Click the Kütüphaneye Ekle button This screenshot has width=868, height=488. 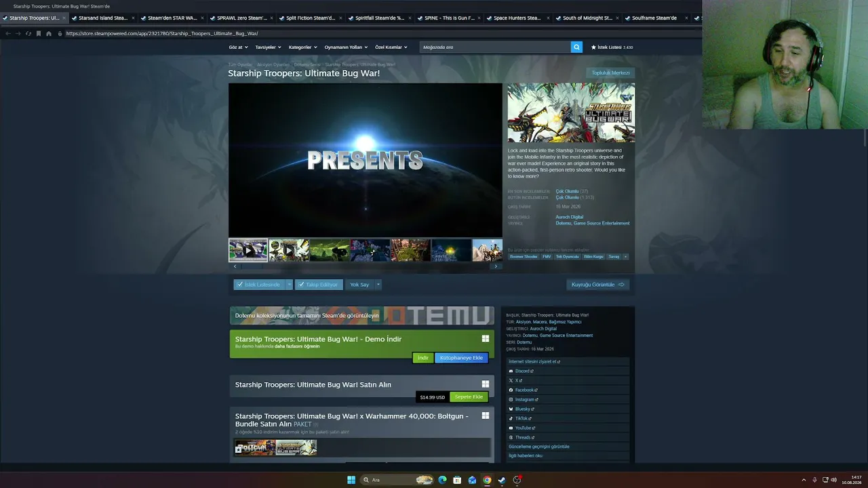pyautogui.click(x=461, y=358)
